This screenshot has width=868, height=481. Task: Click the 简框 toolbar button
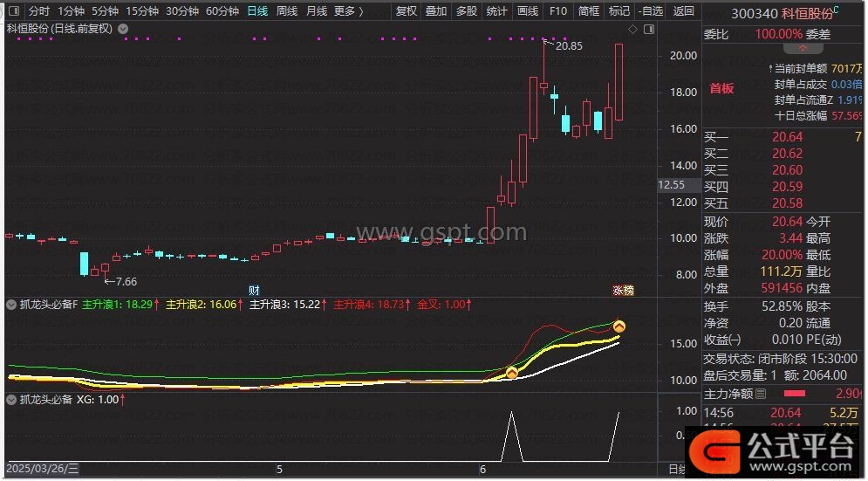point(589,11)
